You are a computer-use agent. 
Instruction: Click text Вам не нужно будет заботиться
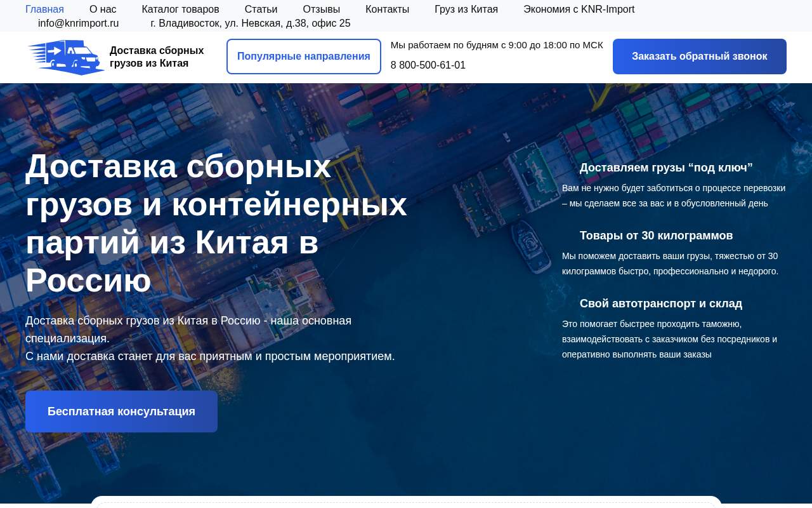click(674, 196)
